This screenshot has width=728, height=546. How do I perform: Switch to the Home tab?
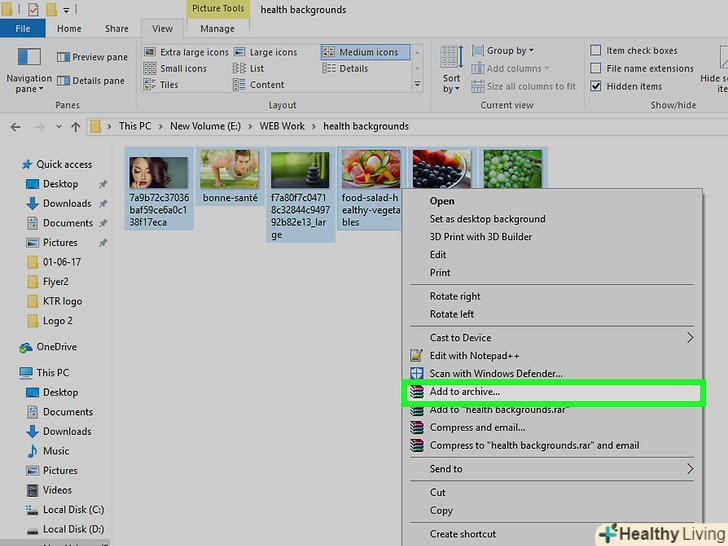click(69, 28)
